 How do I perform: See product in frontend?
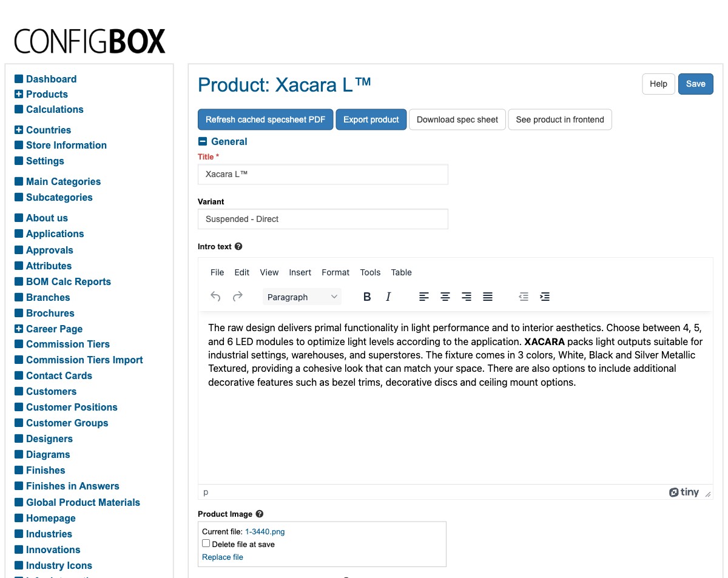coord(560,119)
